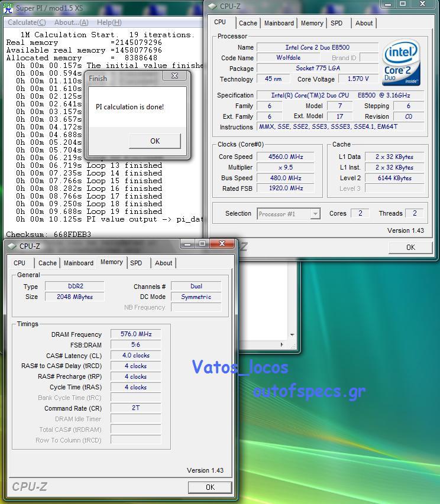Maximize the upper CPU-Z window
440x504 pixels.
click(403, 4)
